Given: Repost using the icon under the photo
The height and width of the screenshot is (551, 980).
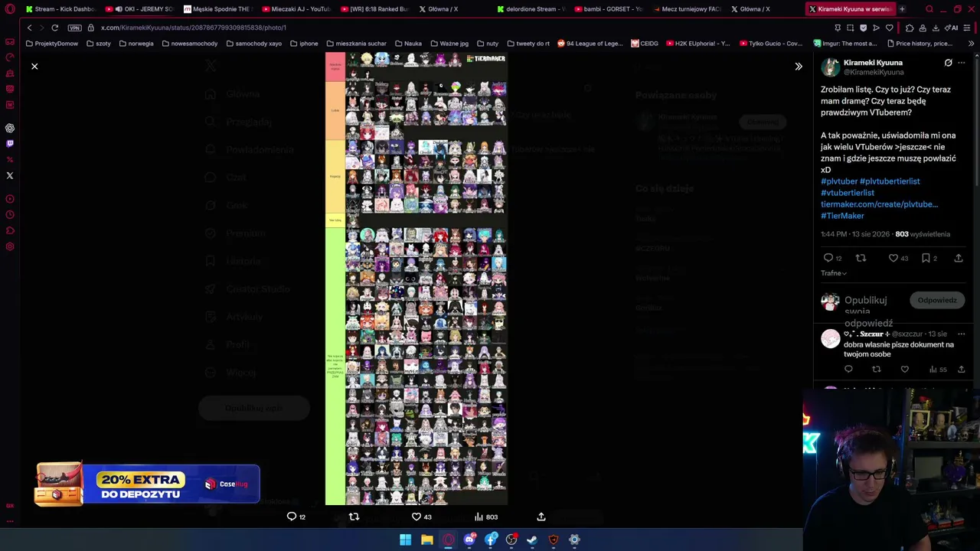Looking at the screenshot, I should click(x=354, y=517).
